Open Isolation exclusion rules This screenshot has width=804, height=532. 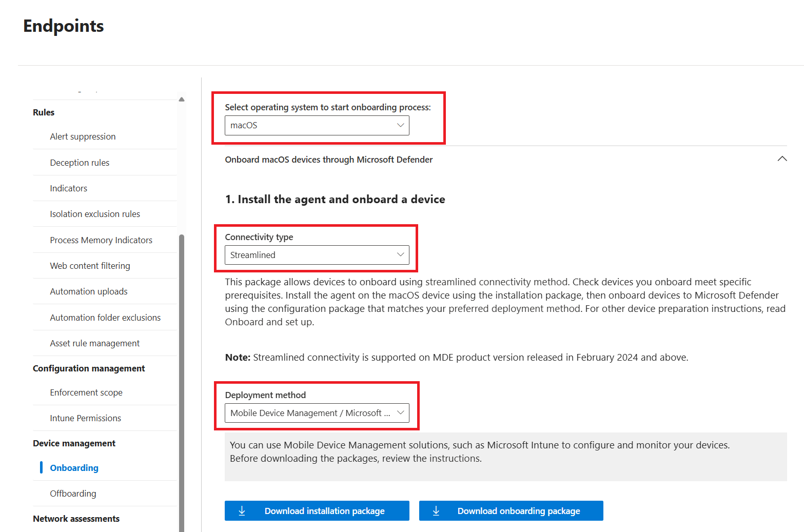95,213
